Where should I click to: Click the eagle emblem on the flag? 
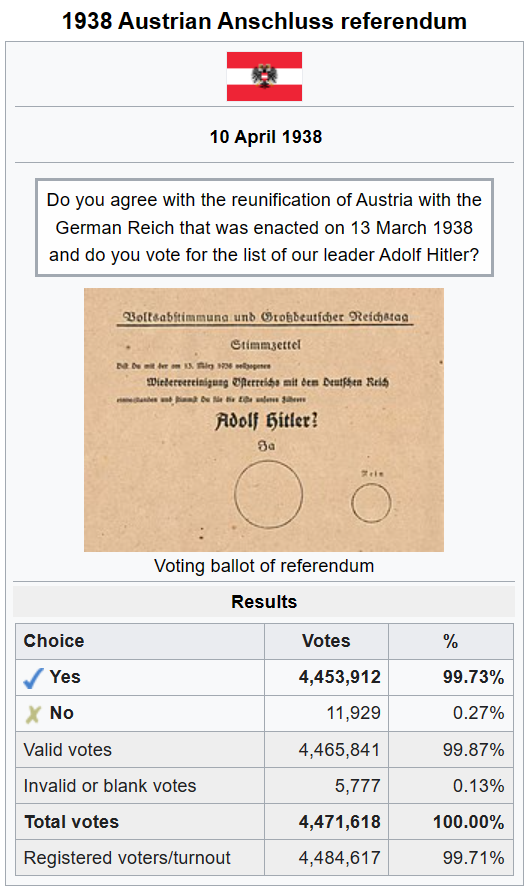point(265,76)
